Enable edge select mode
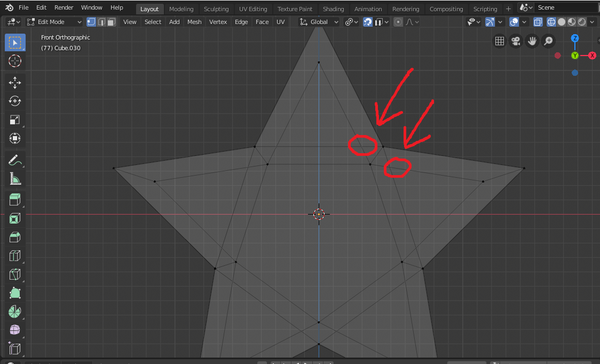Image resolution: width=600 pixels, height=364 pixels. (101, 22)
